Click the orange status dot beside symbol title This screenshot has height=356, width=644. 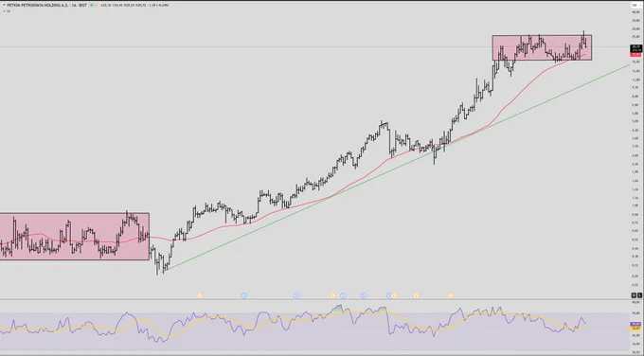tap(96, 5)
